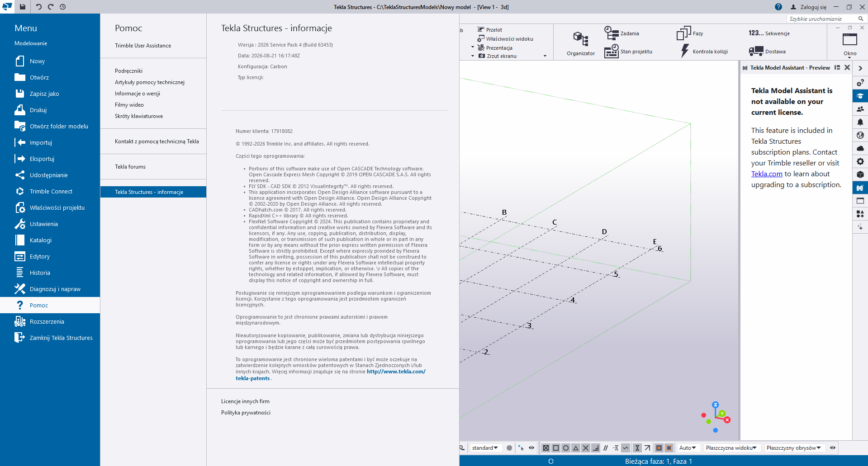Open Informacje o wersji release notes

pyautogui.click(x=138, y=94)
